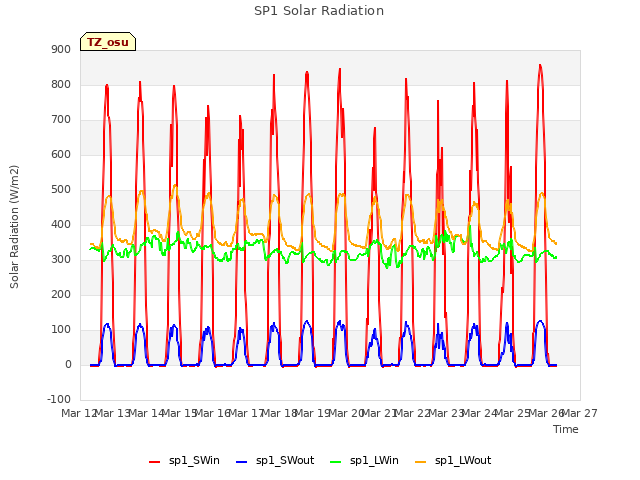Click the blue sp1_SWout legend marker
The width and height of the screenshot is (640, 480).
(x=242, y=462)
